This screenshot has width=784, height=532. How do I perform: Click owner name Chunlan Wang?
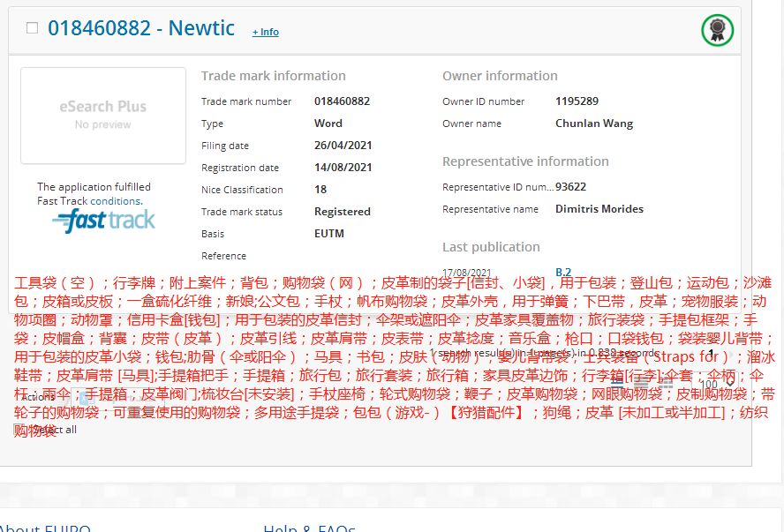pyautogui.click(x=593, y=124)
